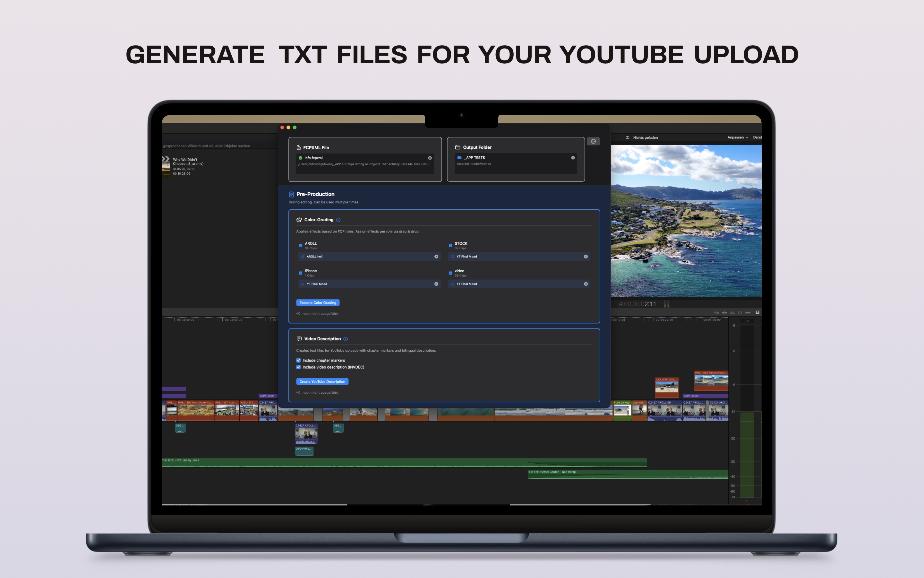Click the 00:04:20:00 ruler mark
Viewport: 924px width, 578px height.
click(664, 320)
